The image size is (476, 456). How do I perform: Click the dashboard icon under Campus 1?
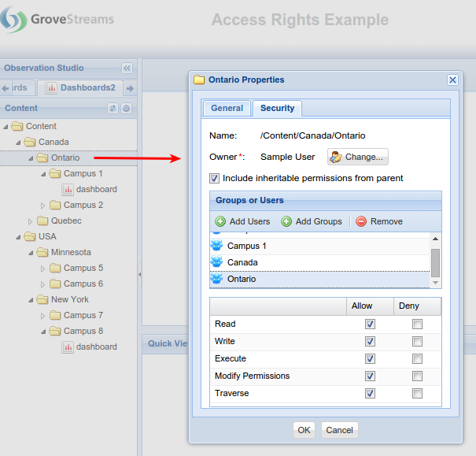(68, 189)
